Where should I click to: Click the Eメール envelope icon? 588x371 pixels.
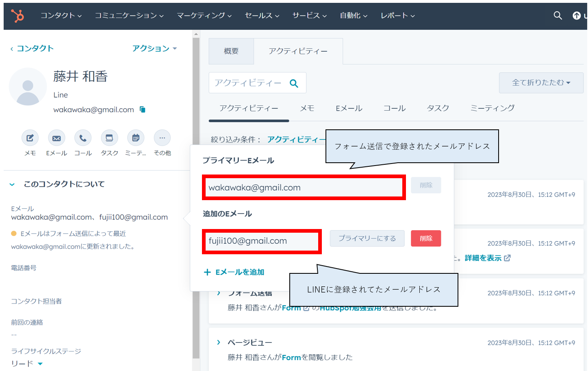click(x=56, y=138)
